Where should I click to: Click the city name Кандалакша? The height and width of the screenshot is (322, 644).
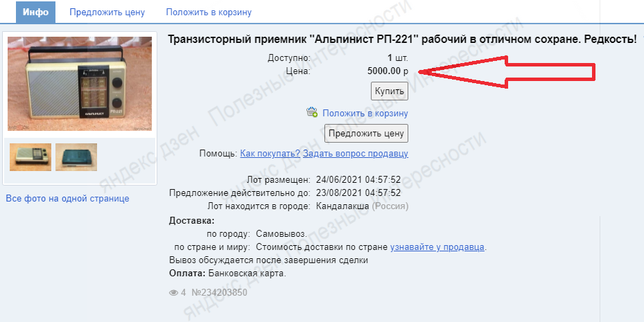coord(342,206)
